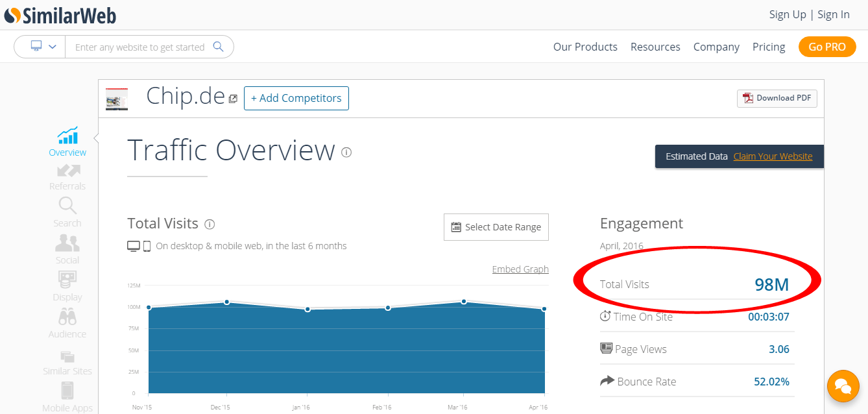The height and width of the screenshot is (414, 868).
Task: Click the Bounce Rate value 52.02%
Action: 772,382
